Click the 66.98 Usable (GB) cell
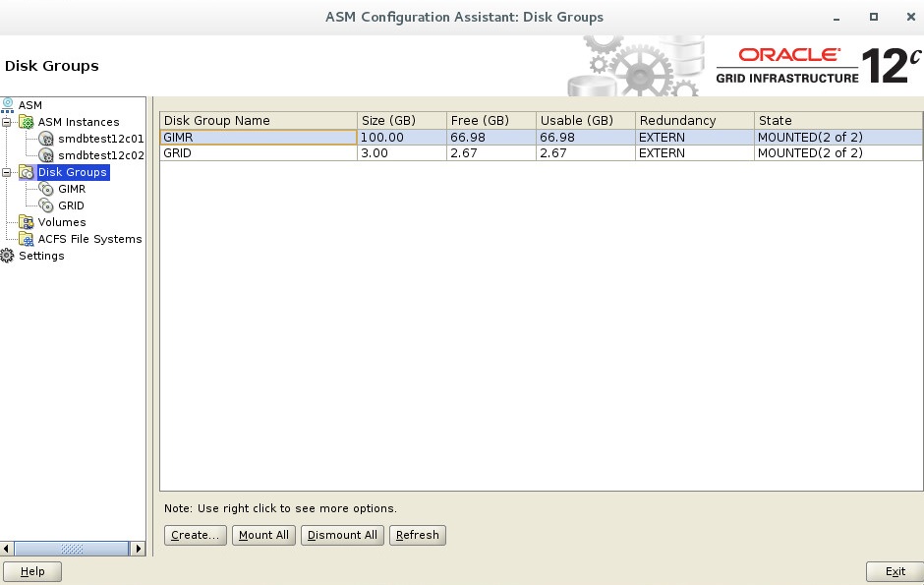Screen dimensions: 924x585 coord(586,138)
